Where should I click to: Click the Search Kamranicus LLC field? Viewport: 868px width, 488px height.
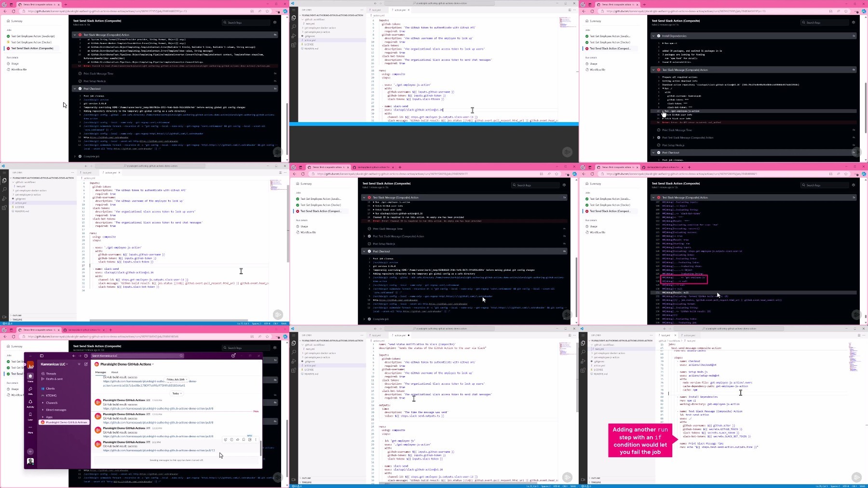[137, 356]
